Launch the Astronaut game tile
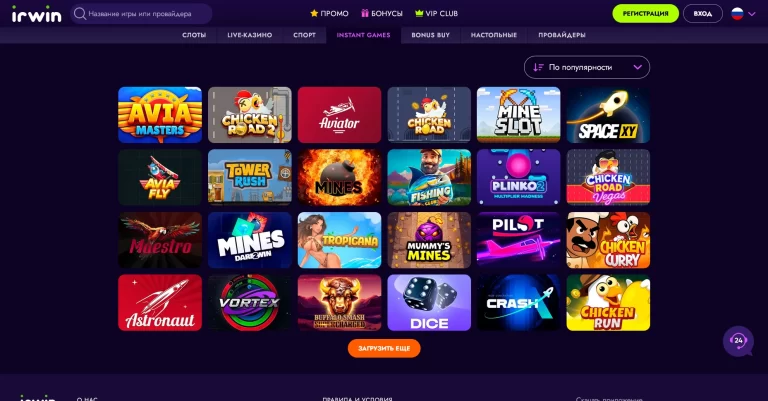 click(x=160, y=303)
